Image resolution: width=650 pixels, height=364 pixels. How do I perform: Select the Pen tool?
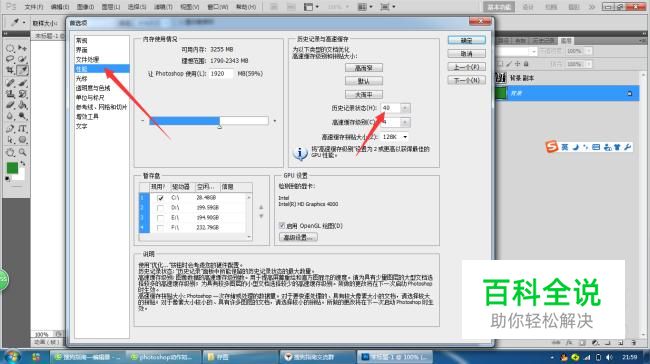pos(10,129)
